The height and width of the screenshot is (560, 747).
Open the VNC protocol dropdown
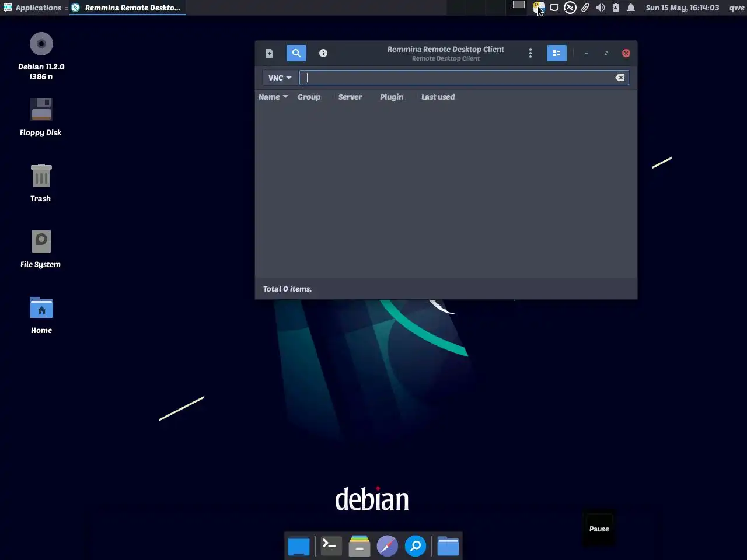click(x=280, y=78)
